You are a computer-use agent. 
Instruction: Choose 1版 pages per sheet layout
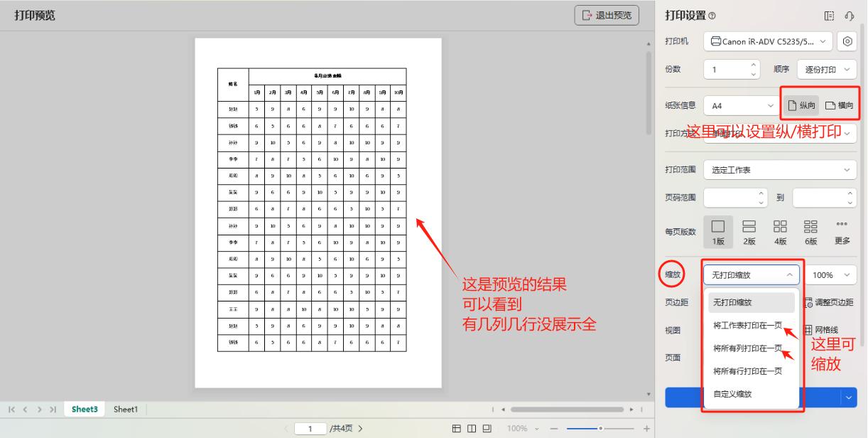coord(718,232)
